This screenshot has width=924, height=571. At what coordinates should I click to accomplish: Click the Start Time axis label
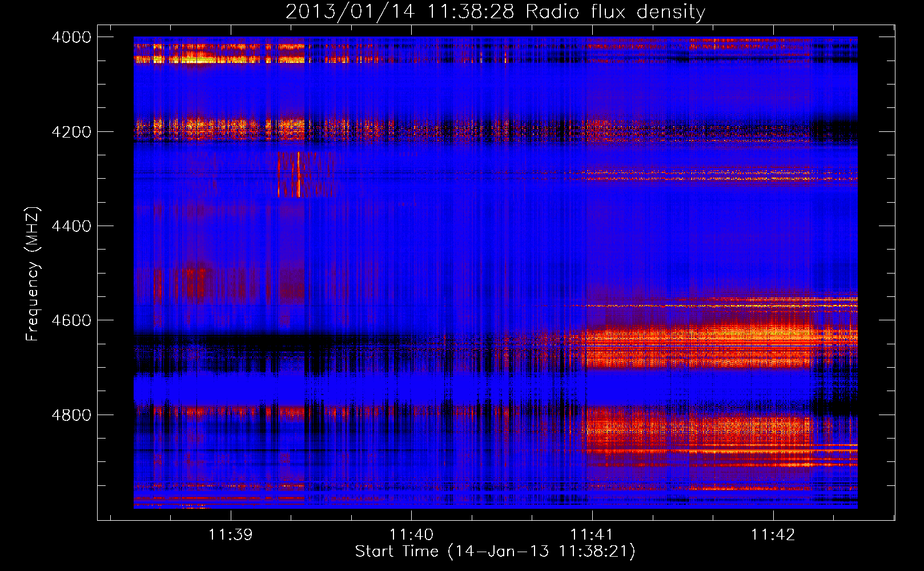point(495,552)
